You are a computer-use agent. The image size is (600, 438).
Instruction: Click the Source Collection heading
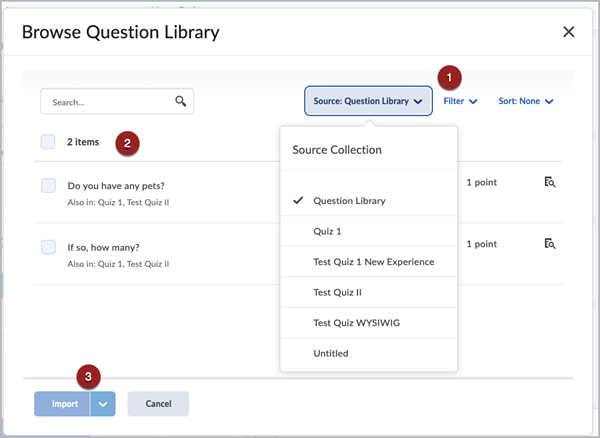[x=337, y=150]
